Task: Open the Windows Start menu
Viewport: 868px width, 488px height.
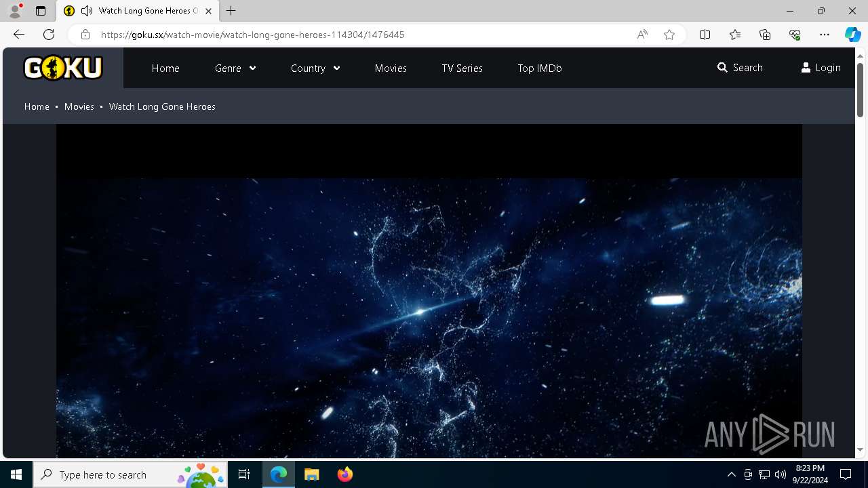Action: coord(16,474)
